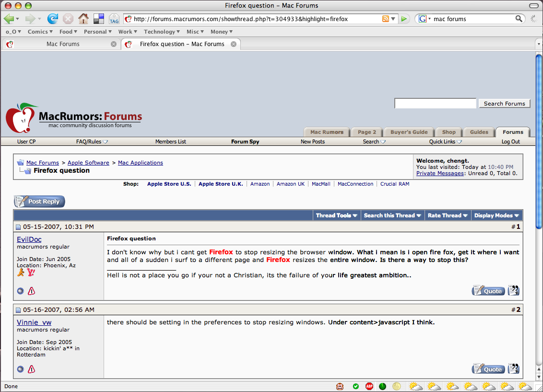The image size is (543, 392).
Task: Click the Quote button on post #2
Action: [488, 369]
